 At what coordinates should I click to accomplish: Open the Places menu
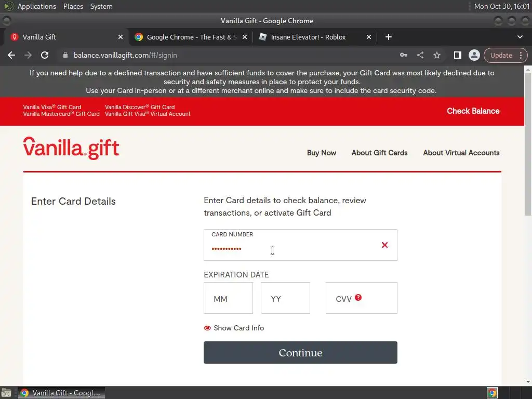pos(73,6)
